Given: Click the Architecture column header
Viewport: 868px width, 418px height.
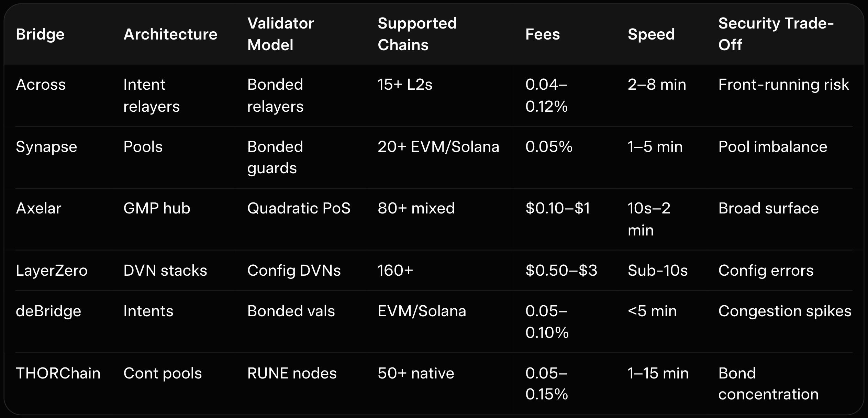Looking at the screenshot, I should [x=170, y=34].
